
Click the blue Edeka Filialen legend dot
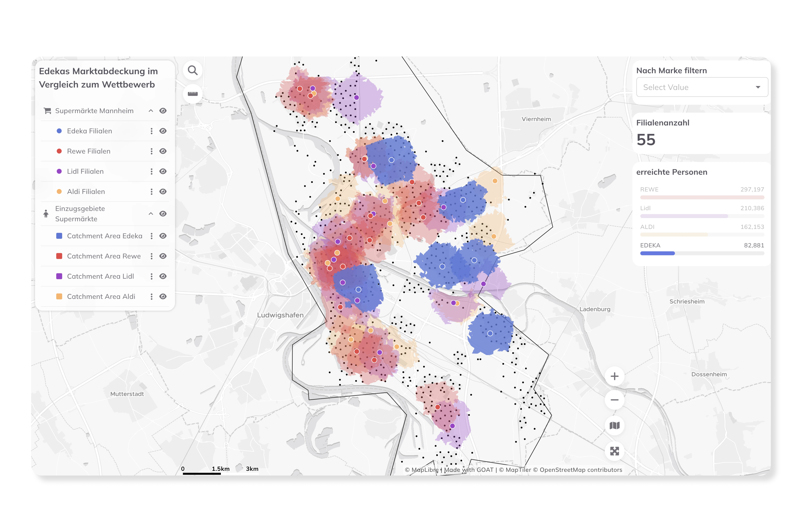[x=59, y=131]
